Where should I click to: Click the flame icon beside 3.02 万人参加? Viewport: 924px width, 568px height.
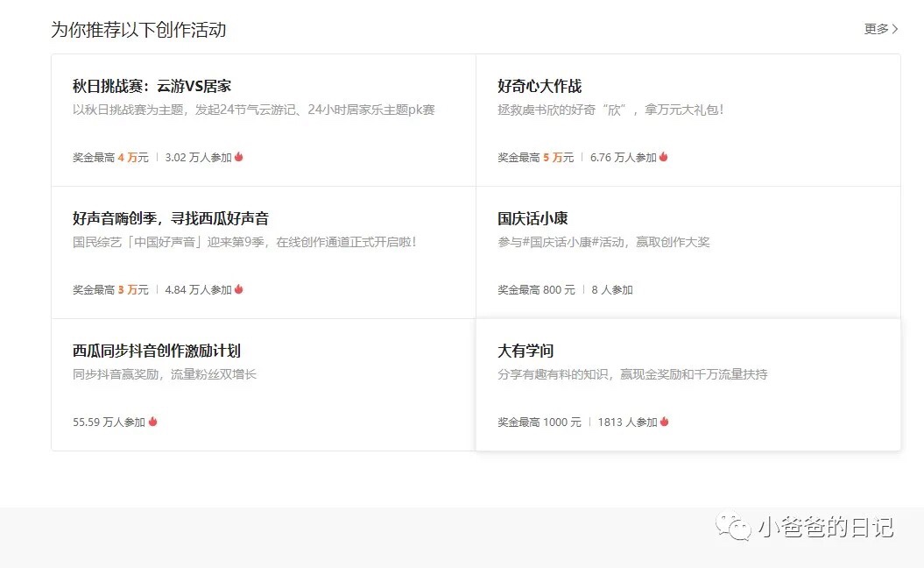(238, 157)
